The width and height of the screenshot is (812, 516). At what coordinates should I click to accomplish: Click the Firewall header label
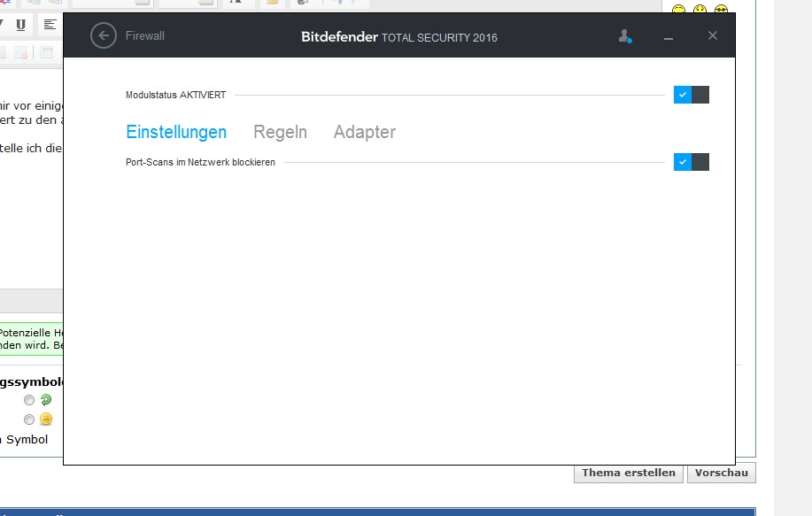tap(145, 35)
